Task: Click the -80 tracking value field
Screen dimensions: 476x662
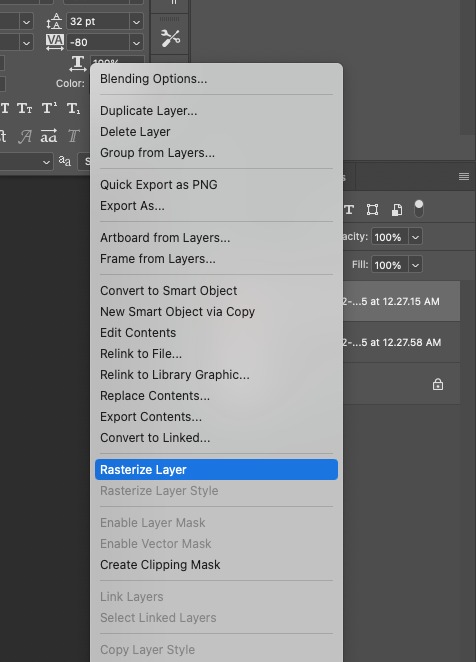Action: [98, 43]
